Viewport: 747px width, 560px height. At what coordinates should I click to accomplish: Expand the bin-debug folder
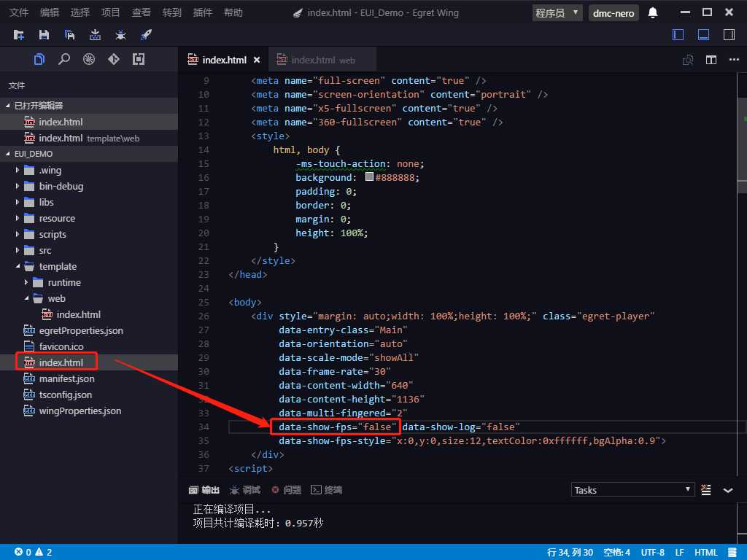coord(18,186)
